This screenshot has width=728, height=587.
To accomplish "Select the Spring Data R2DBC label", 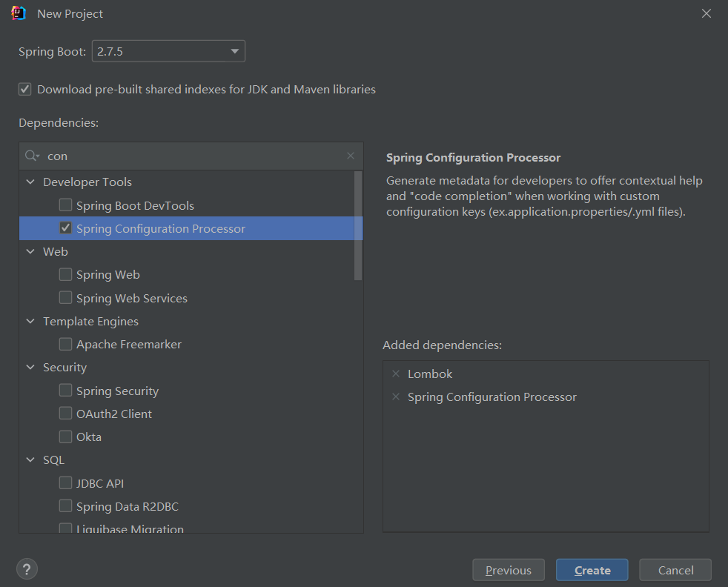I will click(128, 507).
